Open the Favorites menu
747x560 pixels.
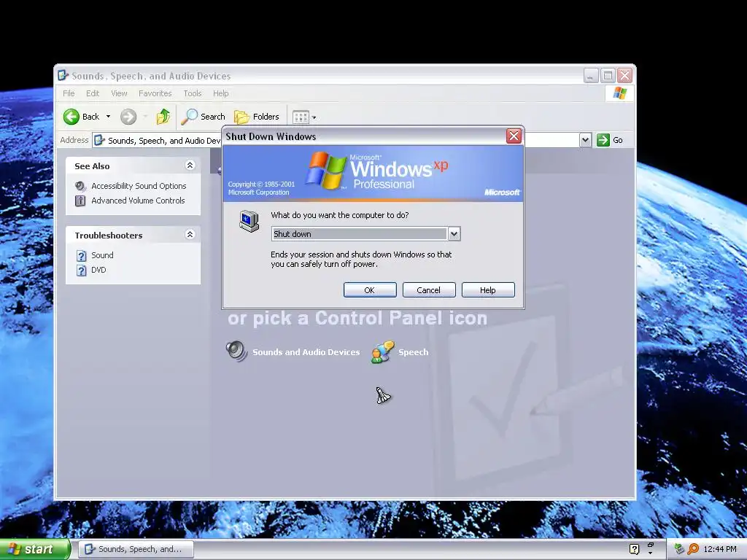(x=155, y=93)
